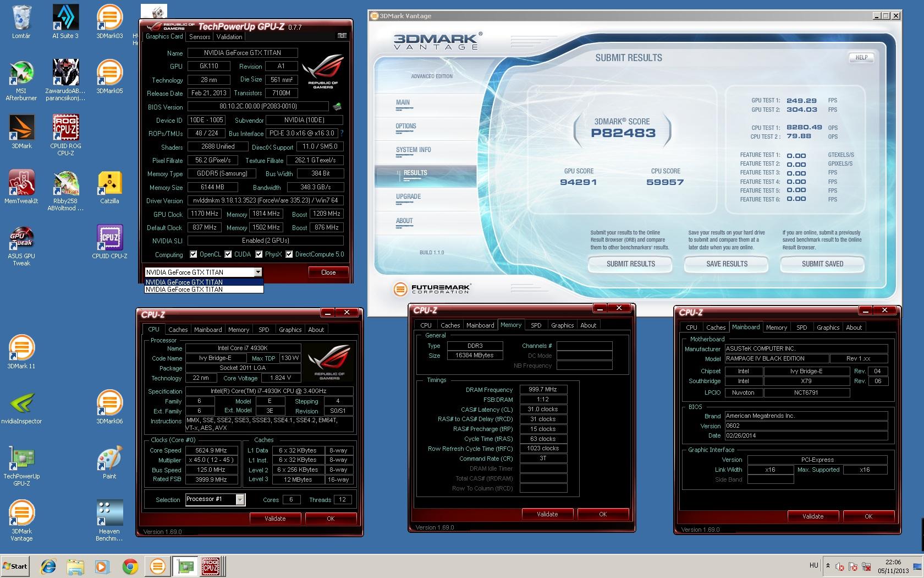Click OK in the CPU-Z Memory window
Viewport: 924px width, 578px height.
603,514
